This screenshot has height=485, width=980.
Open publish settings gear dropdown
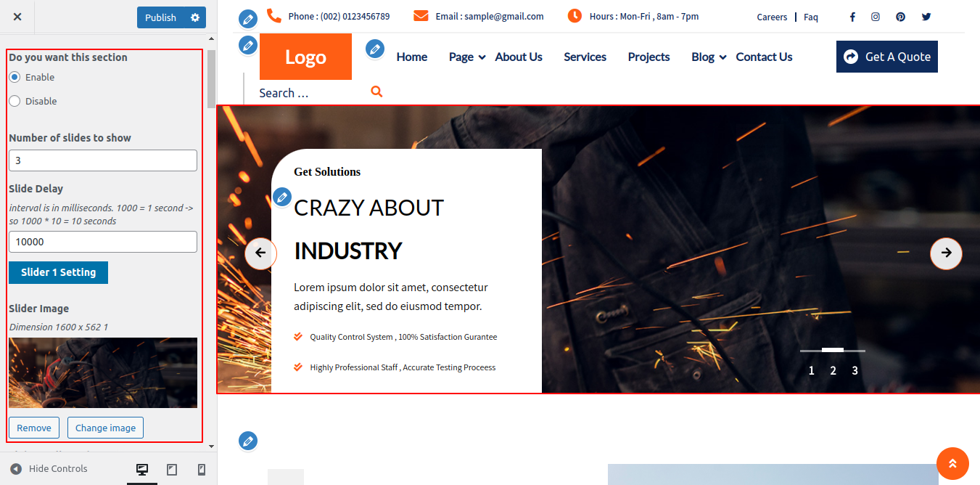click(195, 17)
